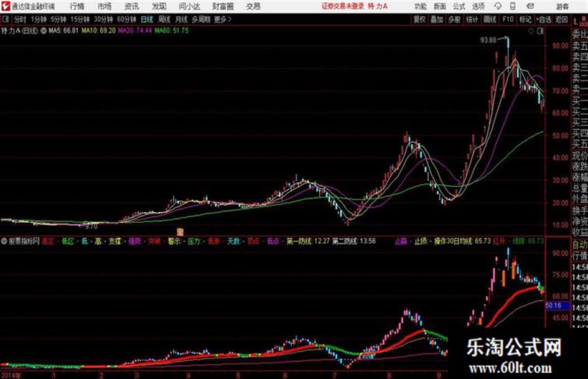Expand the 股票指标网 sub-indicator dropdown
588x379 pixels.
(4, 241)
